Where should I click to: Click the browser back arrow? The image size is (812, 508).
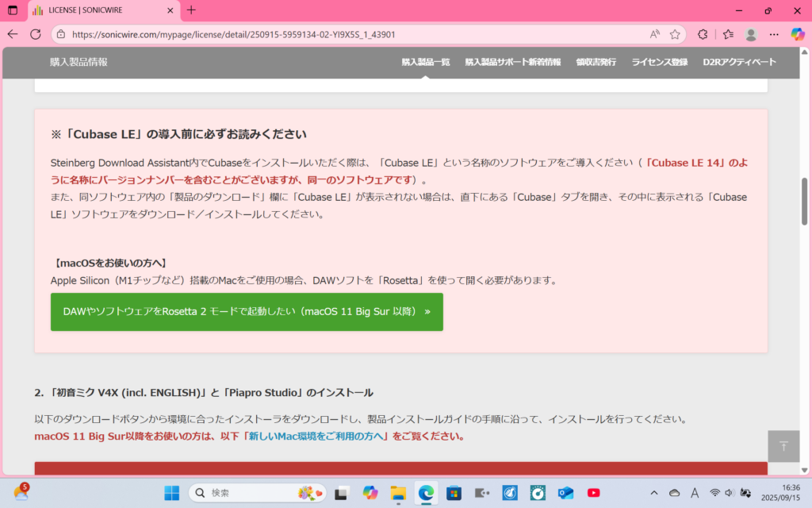[x=13, y=34]
